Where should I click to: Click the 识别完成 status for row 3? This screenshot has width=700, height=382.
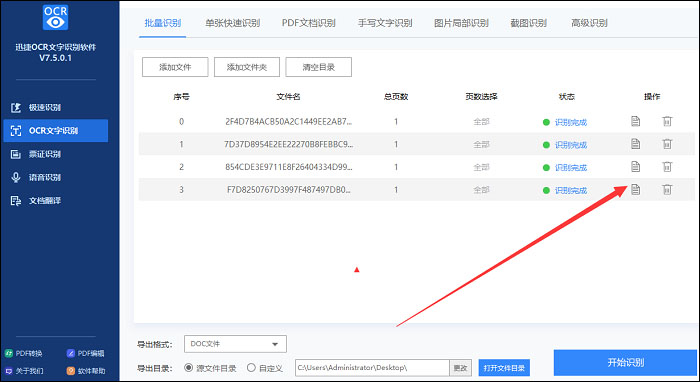pos(571,191)
